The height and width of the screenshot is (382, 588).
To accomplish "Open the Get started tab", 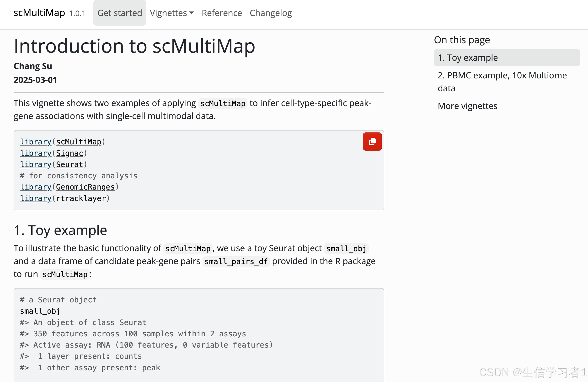I will click(120, 13).
